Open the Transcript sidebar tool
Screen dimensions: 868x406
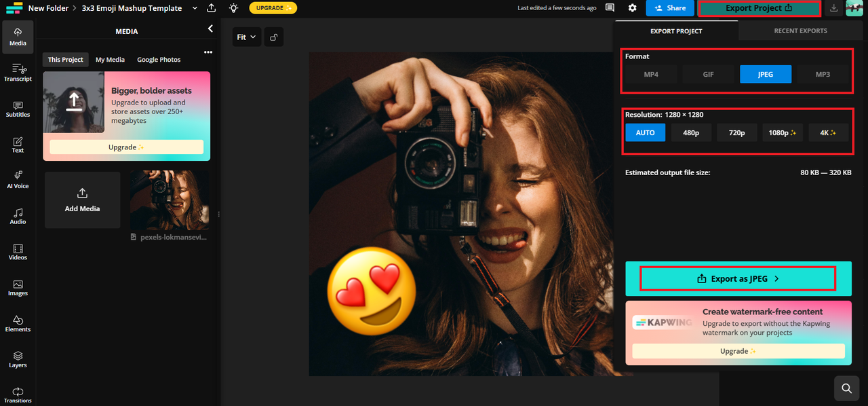(x=18, y=73)
